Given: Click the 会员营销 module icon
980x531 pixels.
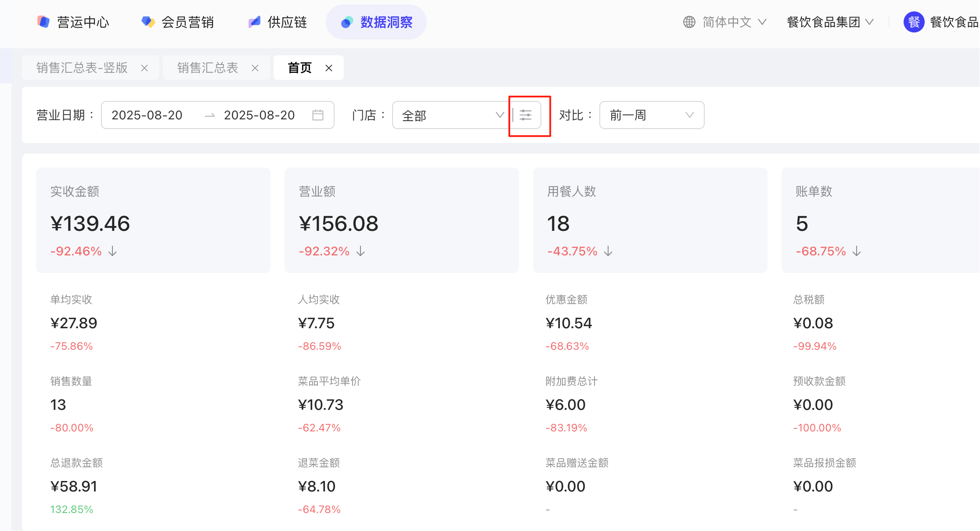Looking at the screenshot, I should point(148,22).
